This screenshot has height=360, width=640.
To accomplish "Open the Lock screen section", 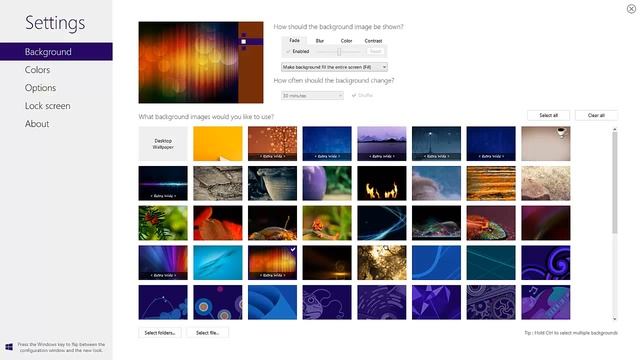I will [x=47, y=106].
